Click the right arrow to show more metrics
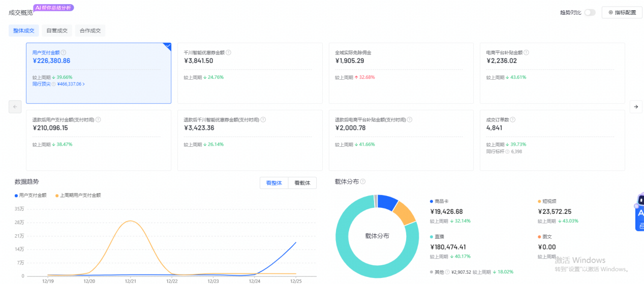The image size is (644, 284). coord(635,107)
